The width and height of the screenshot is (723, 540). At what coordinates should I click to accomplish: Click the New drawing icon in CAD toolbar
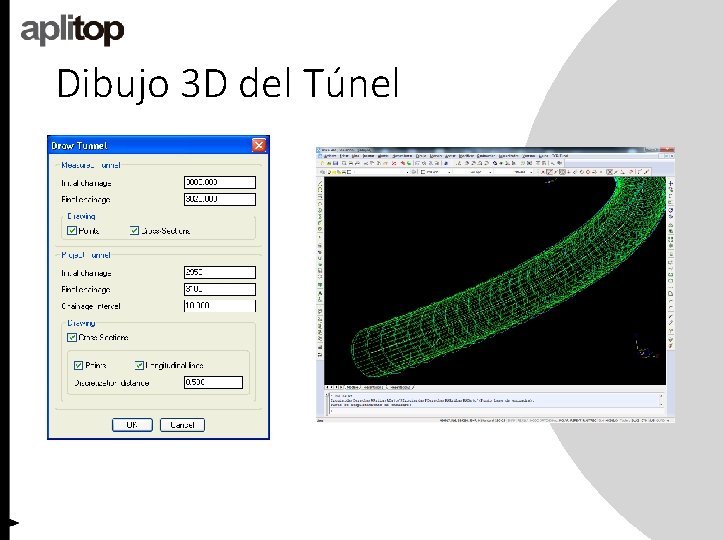[322, 163]
